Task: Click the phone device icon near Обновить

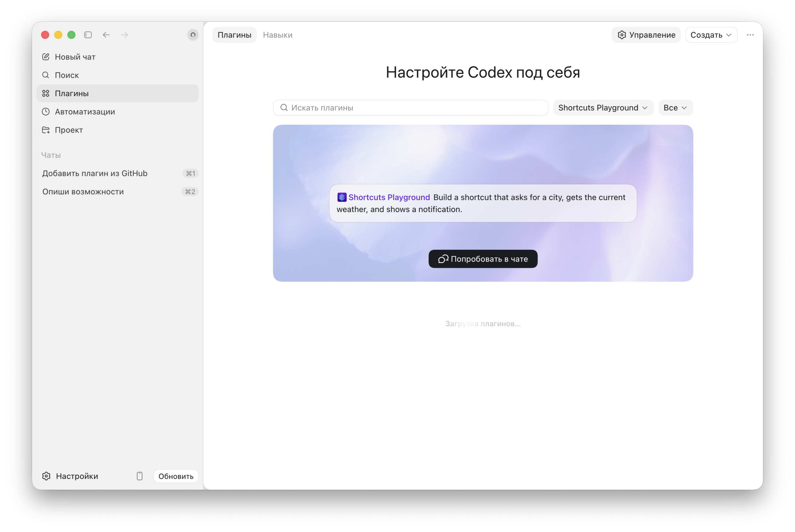Action: (x=139, y=476)
